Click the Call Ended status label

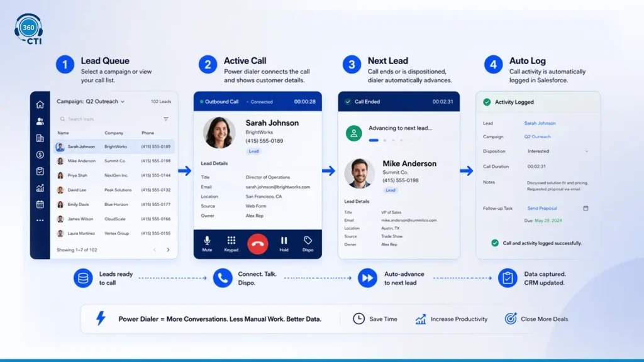[367, 102]
